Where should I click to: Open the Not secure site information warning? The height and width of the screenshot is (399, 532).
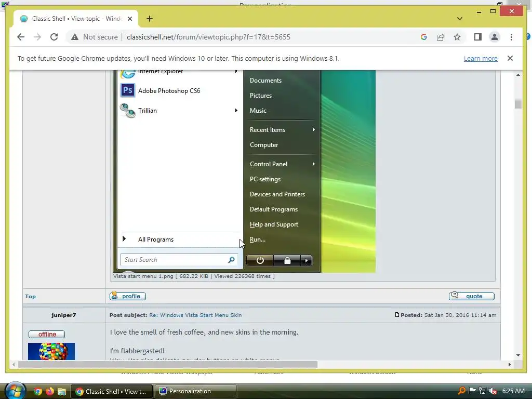point(95,37)
